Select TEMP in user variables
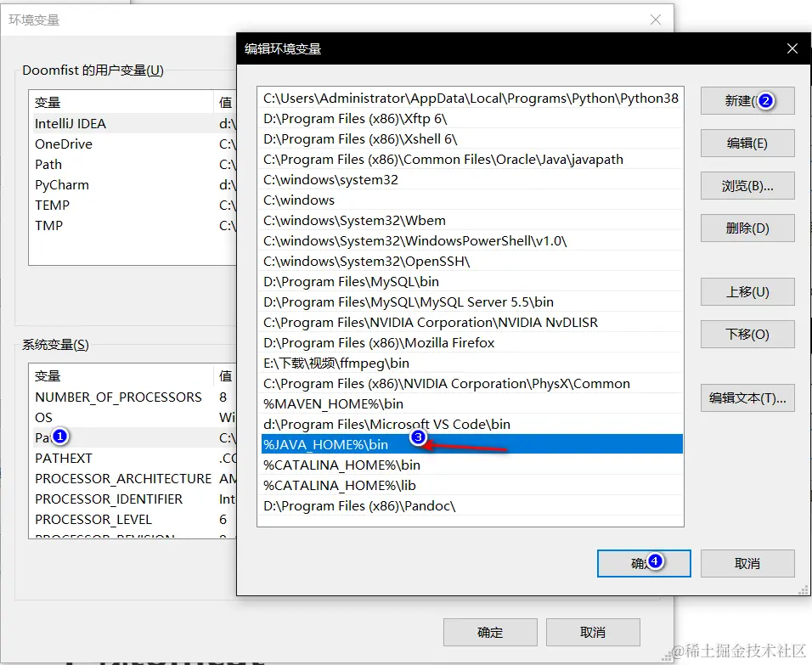Image resolution: width=812 pixels, height=665 pixels. coord(133,205)
